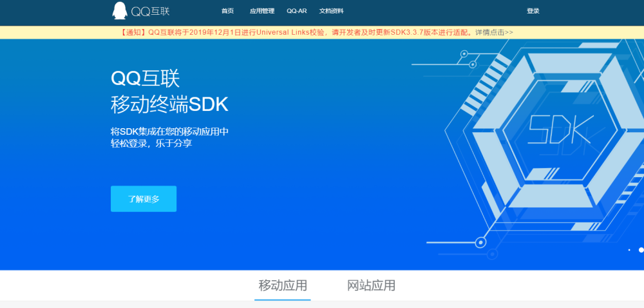Go to the 首页 home page

[x=227, y=11]
